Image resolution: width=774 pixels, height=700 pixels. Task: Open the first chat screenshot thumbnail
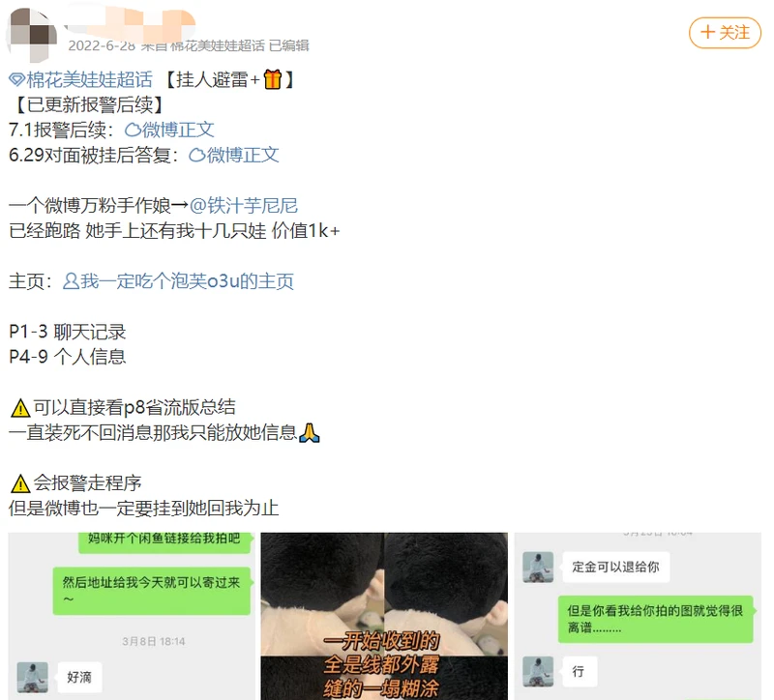pyautogui.click(x=132, y=616)
